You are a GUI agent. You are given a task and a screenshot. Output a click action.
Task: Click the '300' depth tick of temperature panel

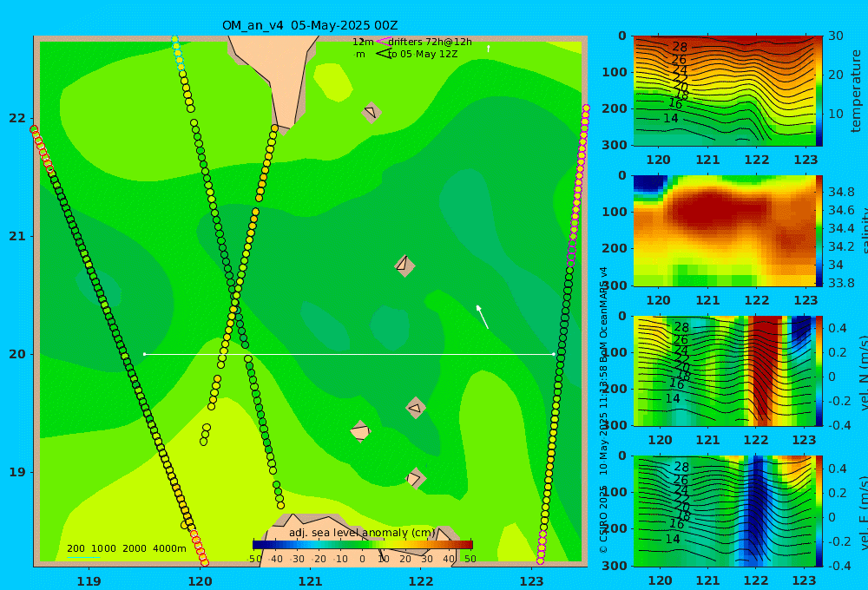coord(615,145)
